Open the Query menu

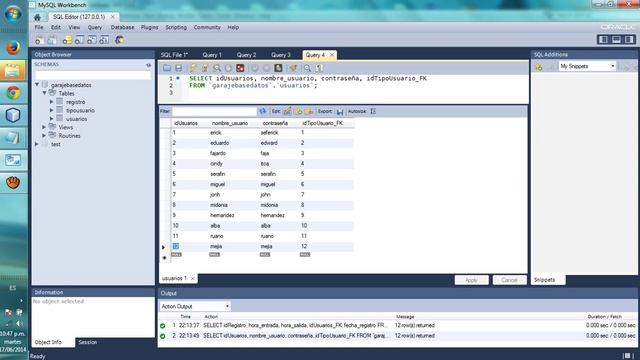95,27
